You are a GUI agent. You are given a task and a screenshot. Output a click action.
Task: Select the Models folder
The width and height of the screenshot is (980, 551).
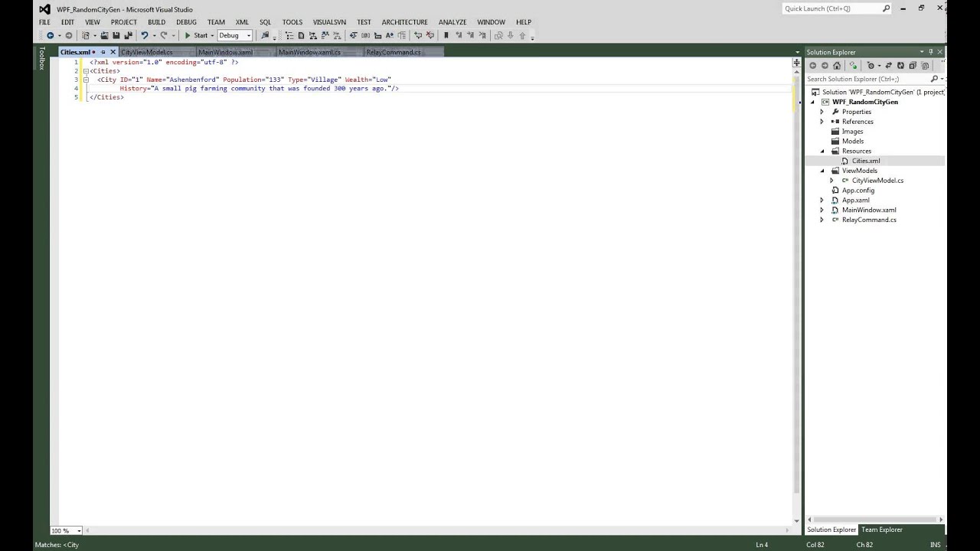(x=852, y=141)
